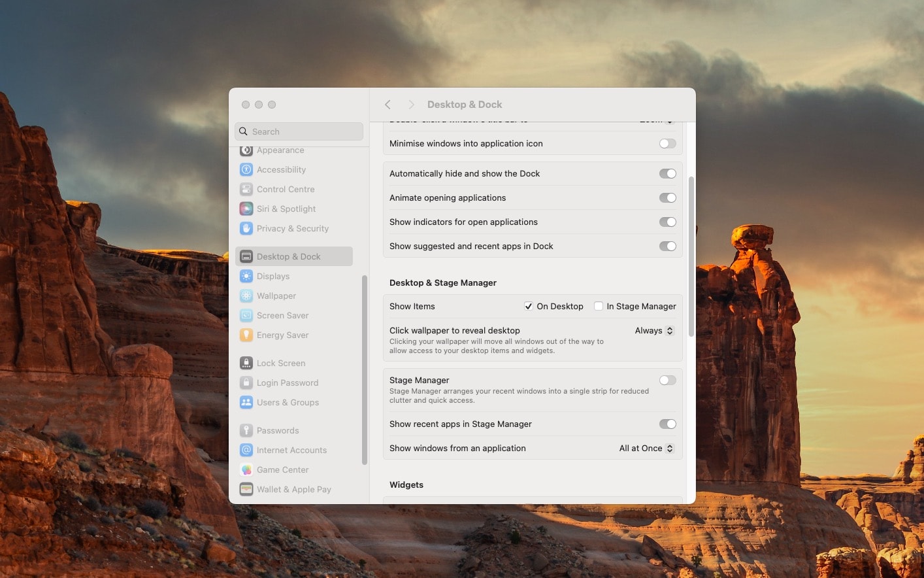The height and width of the screenshot is (578, 924).
Task: Open the 'All at Once' dropdown
Action: pyautogui.click(x=646, y=448)
